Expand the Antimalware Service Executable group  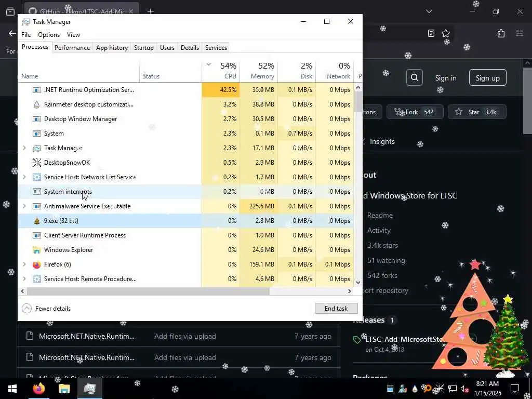24,206
